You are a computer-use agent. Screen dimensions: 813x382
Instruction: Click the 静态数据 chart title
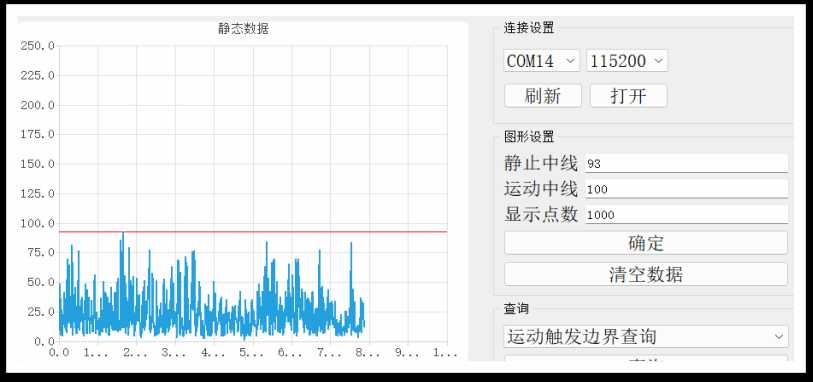(x=243, y=29)
